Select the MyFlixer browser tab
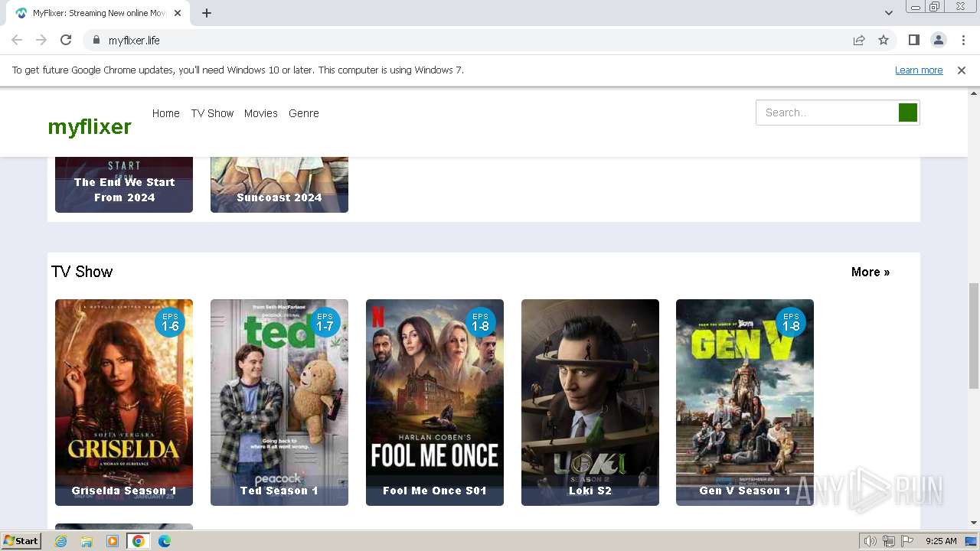Viewport: 980px width, 551px height. [x=98, y=13]
